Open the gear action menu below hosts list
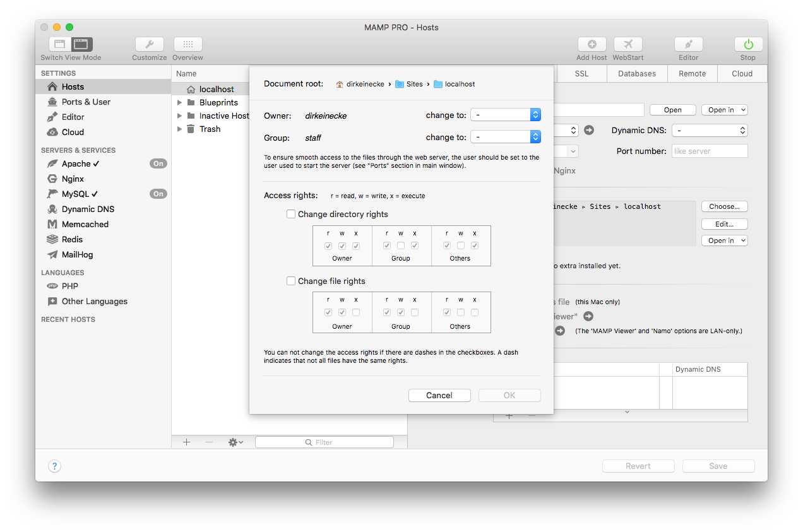803x532 pixels. point(235,442)
